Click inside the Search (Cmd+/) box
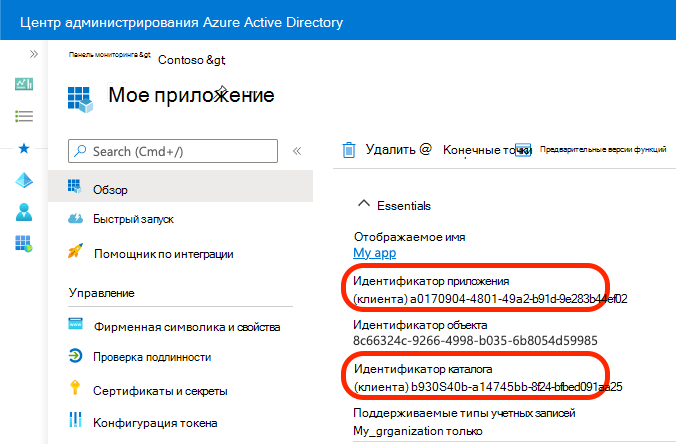 (x=173, y=151)
